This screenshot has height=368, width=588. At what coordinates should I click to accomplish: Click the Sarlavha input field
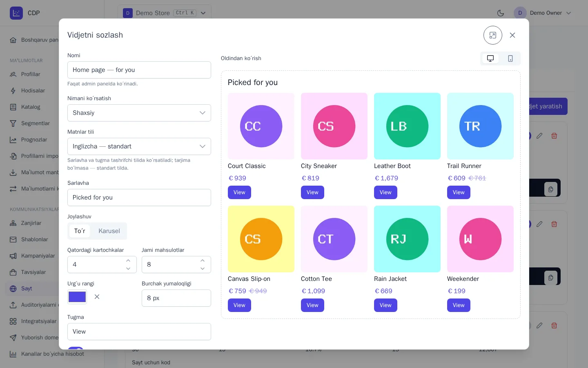click(x=139, y=197)
